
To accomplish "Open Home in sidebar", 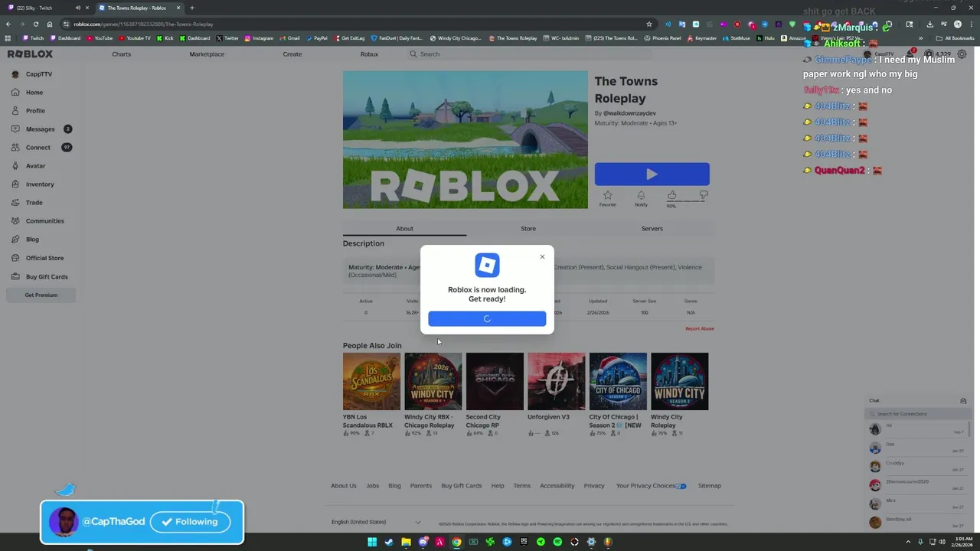I will coord(34,93).
